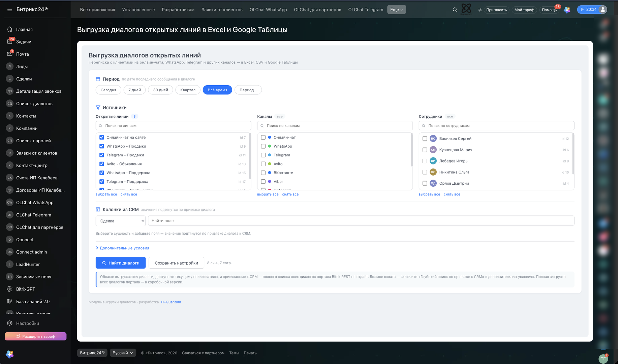This screenshot has height=364, width=618.
Task: Click the Поиск по сотрудникам field
Action: 496,126
